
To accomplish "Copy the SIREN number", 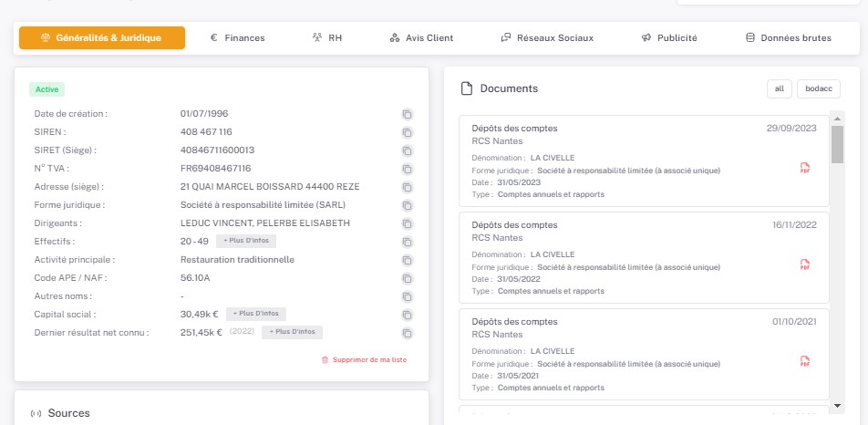I will (x=408, y=133).
